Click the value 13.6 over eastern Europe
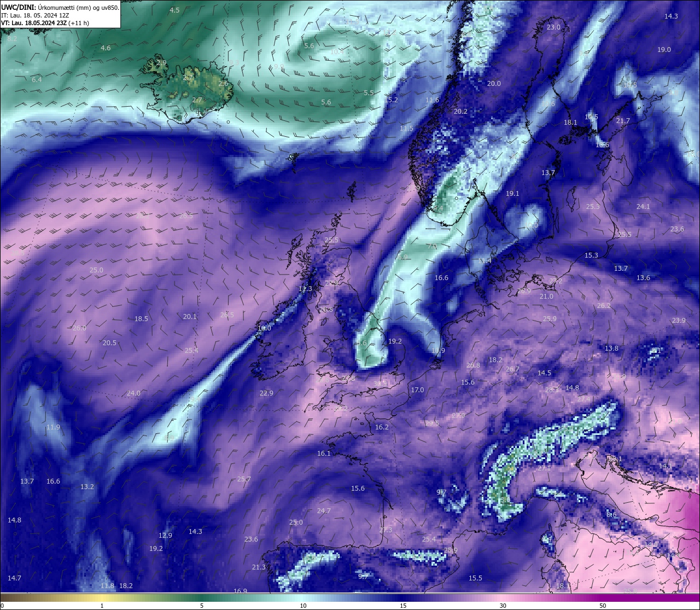This screenshot has height=610, width=700. click(x=643, y=278)
